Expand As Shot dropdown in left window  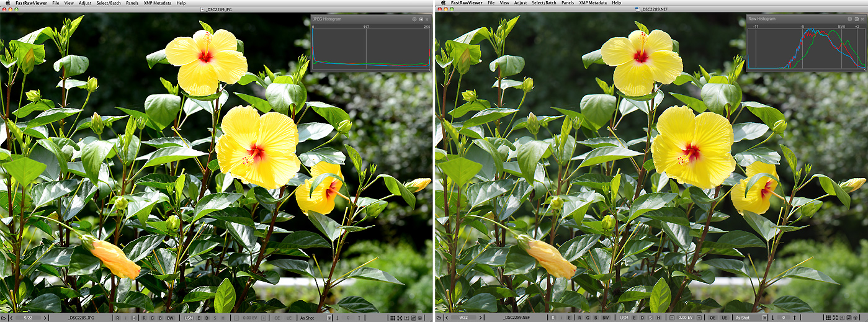[328, 318]
